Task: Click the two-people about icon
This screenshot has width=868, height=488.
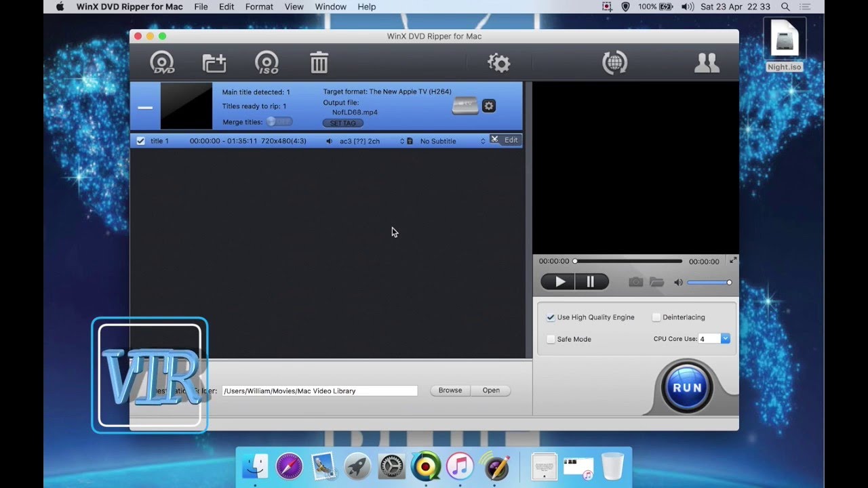Action: pyautogui.click(x=707, y=63)
